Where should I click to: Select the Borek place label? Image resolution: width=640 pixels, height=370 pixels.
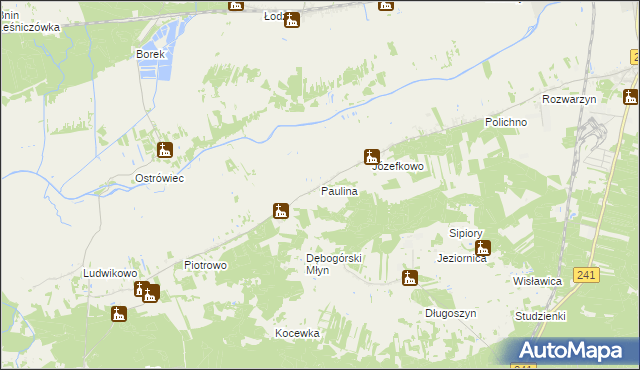(x=150, y=54)
